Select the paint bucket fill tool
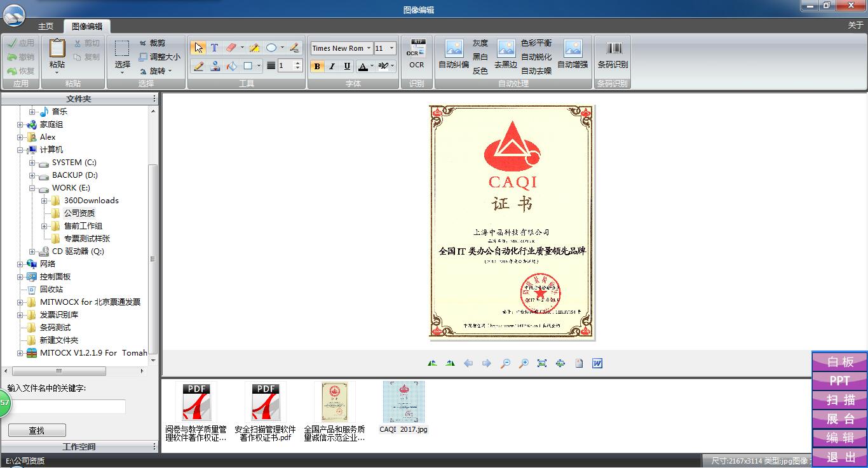This screenshot has height=468, width=868. point(231,66)
